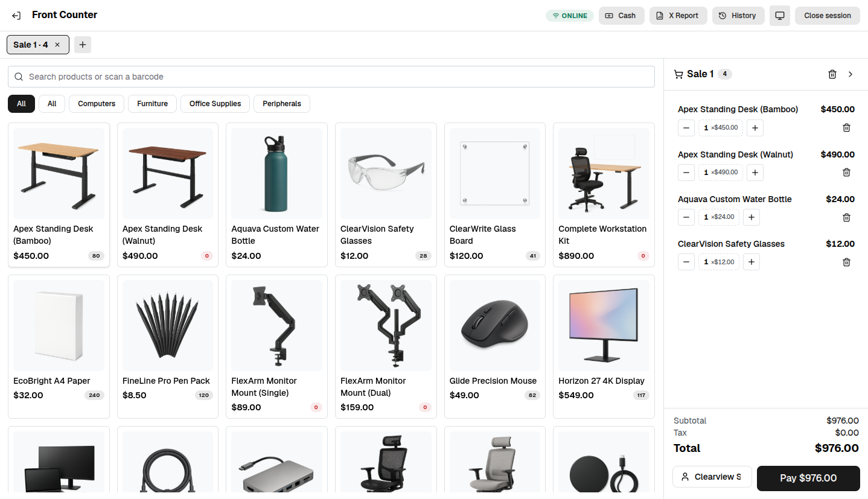This screenshot has height=499, width=868.
Task: Click the ×$490.00 quantity field for Walnut desk
Action: click(x=721, y=173)
